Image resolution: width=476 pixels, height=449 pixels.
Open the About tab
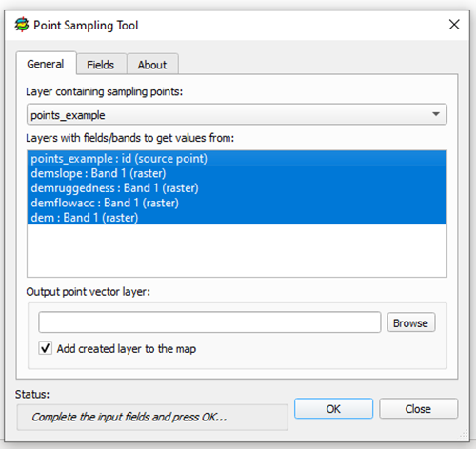[x=152, y=65]
